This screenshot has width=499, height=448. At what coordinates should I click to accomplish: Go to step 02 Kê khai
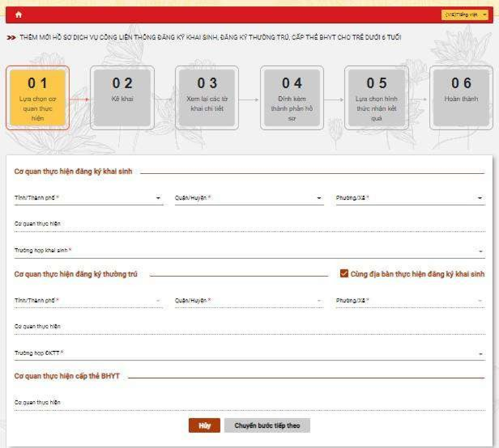(122, 98)
